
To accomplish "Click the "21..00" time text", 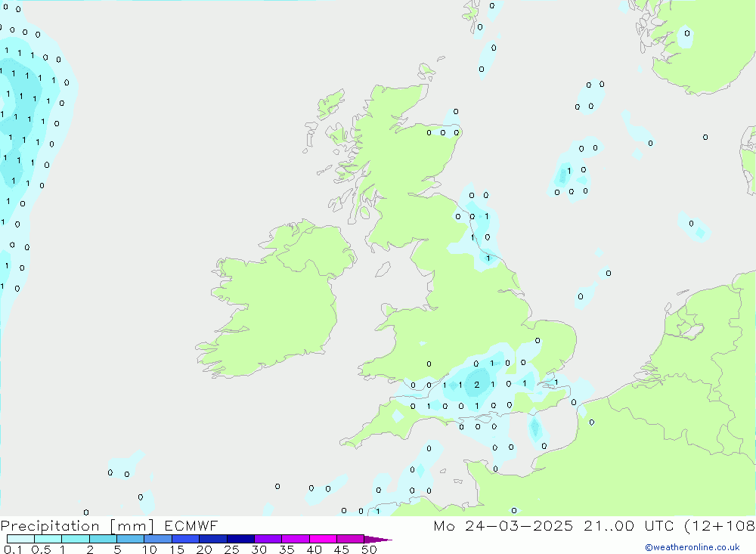I will click(609, 525).
